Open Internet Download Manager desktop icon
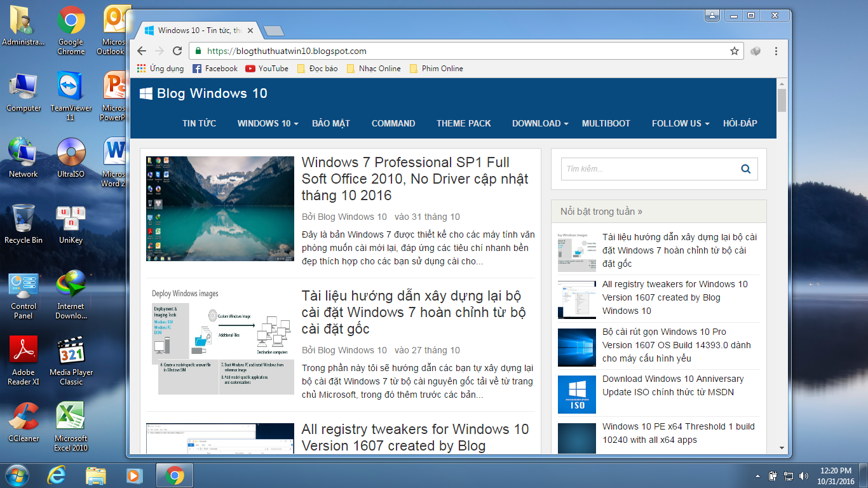868x488 pixels. pyautogui.click(x=71, y=294)
